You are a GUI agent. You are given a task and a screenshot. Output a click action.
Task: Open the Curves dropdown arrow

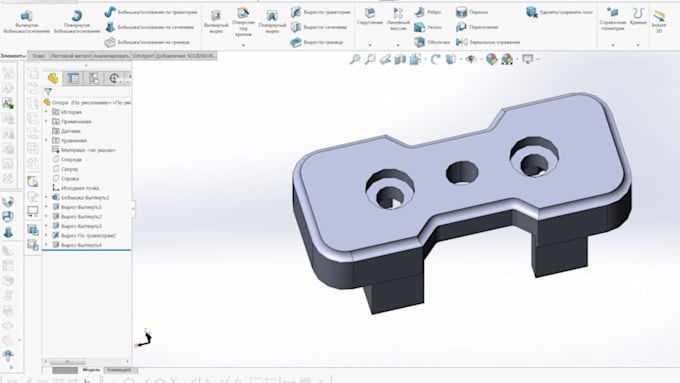638,45
